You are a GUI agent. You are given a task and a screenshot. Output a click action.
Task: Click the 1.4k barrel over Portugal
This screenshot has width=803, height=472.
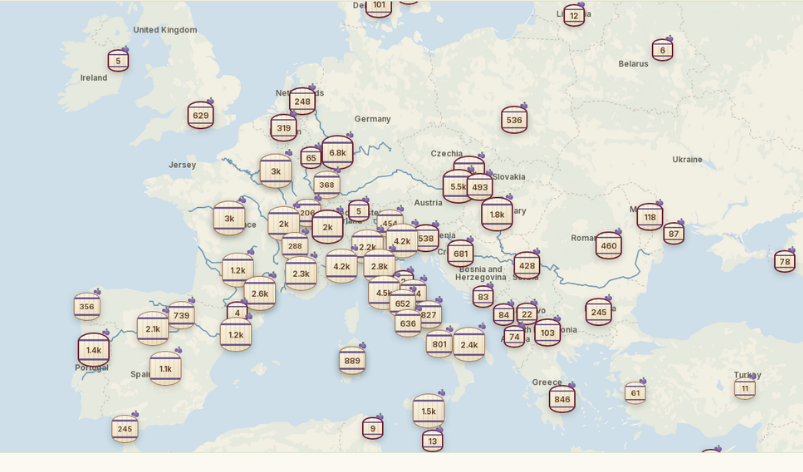click(94, 350)
